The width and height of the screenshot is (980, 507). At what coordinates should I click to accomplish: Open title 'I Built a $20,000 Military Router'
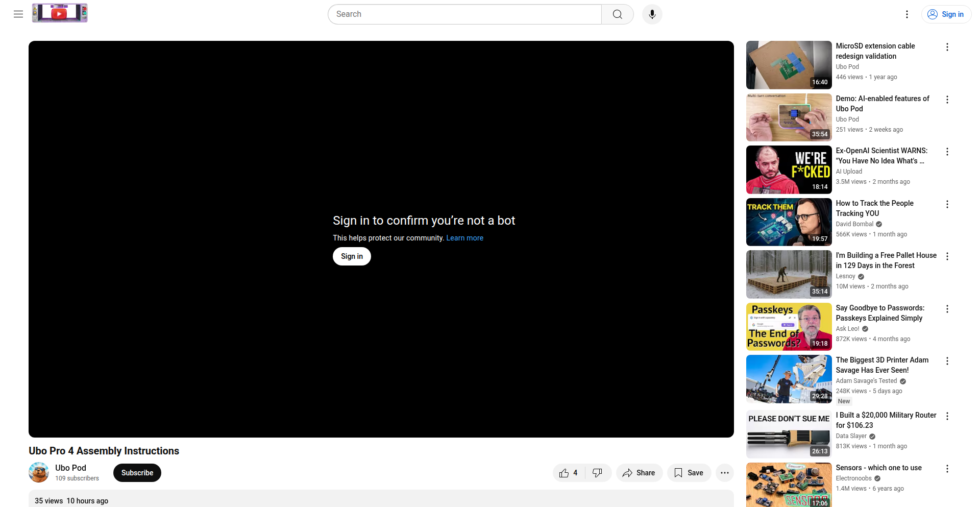(886, 420)
